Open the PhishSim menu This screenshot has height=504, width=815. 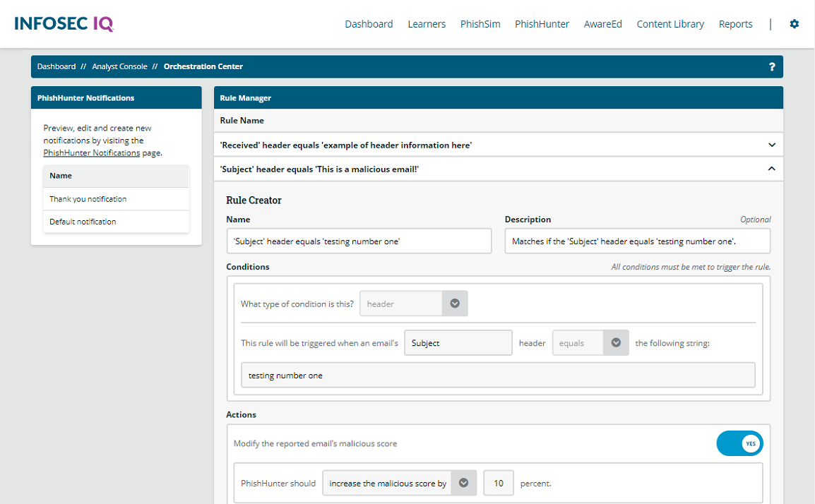tap(480, 24)
